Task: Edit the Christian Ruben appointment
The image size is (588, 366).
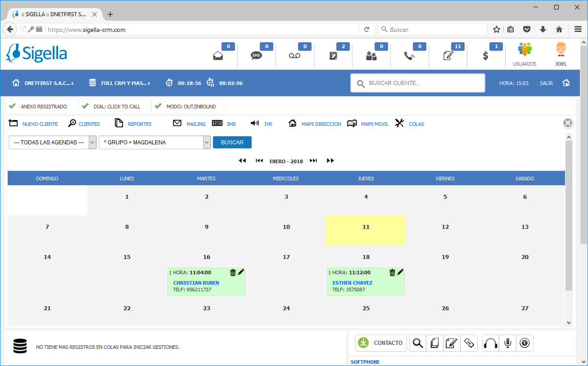Action: point(241,272)
